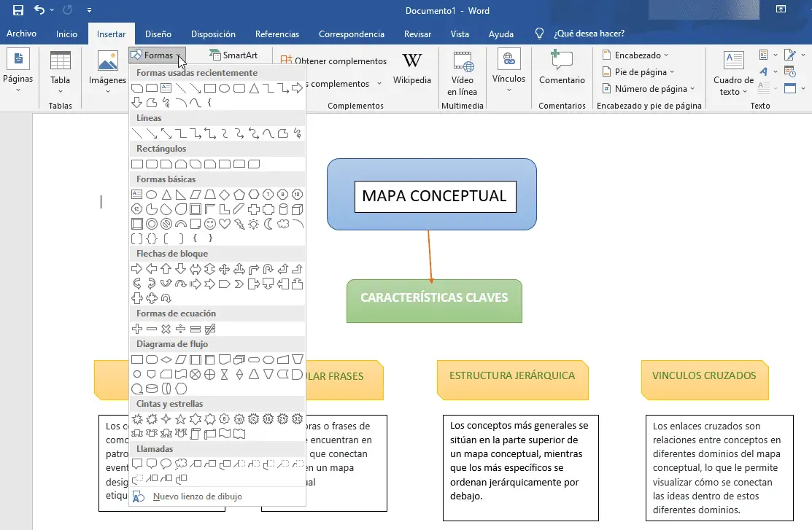Click the ¿Qué desea hacer? search box
This screenshot has width=812, height=530.
[x=589, y=34]
